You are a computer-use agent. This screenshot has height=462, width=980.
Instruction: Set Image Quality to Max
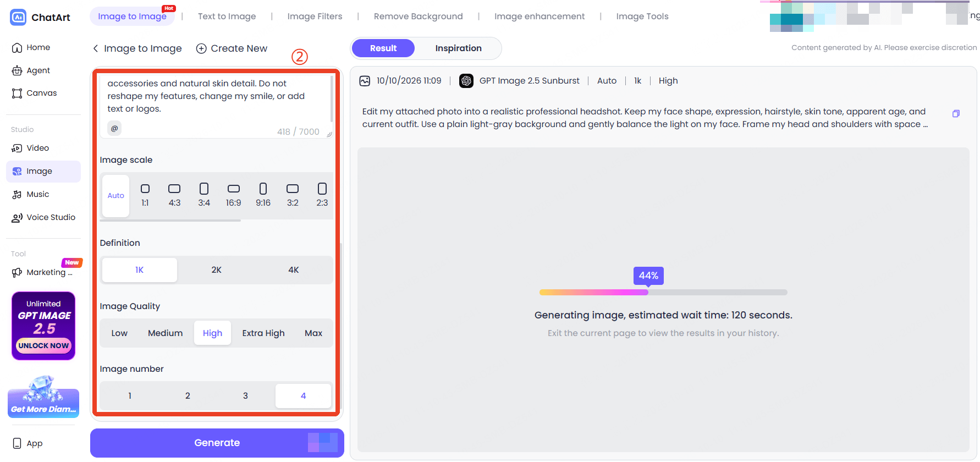pyautogui.click(x=313, y=333)
